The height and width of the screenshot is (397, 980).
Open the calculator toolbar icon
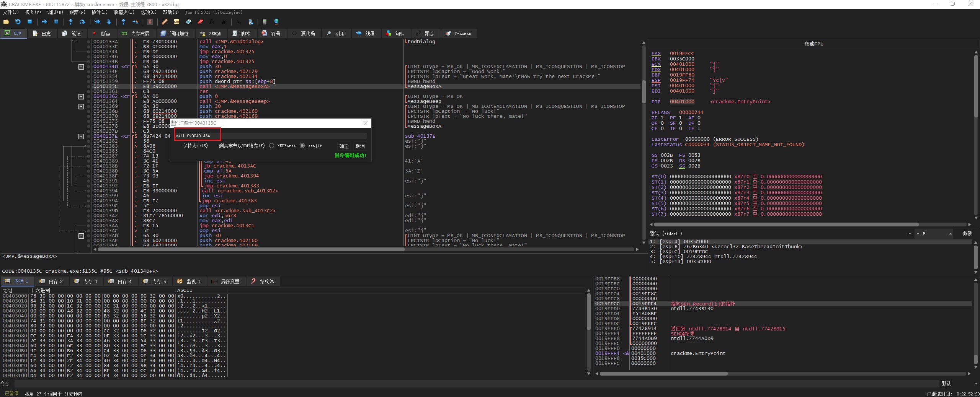(264, 22)
